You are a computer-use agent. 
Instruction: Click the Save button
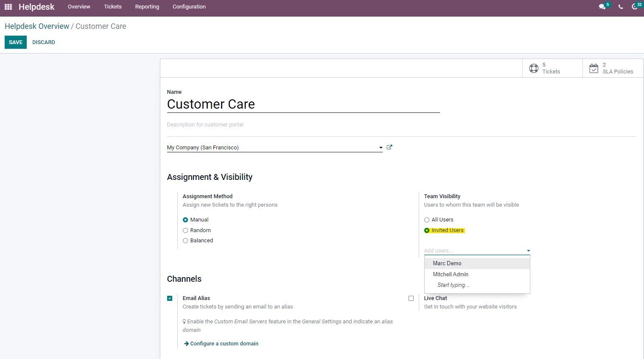16,42
